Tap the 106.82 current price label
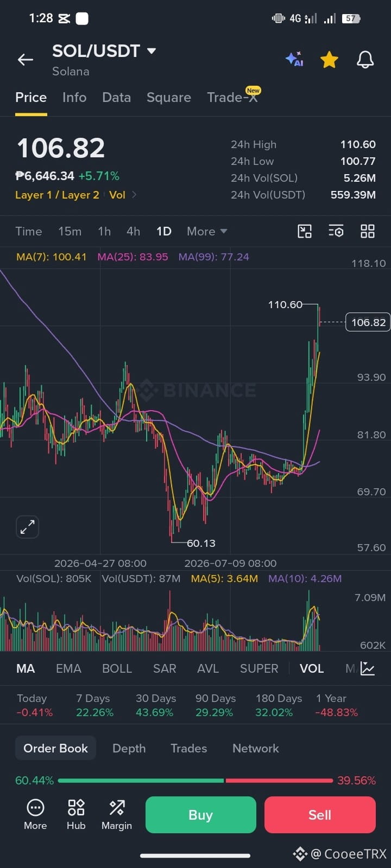This screenshot has width=391, height=868. (x=368, y=322)
